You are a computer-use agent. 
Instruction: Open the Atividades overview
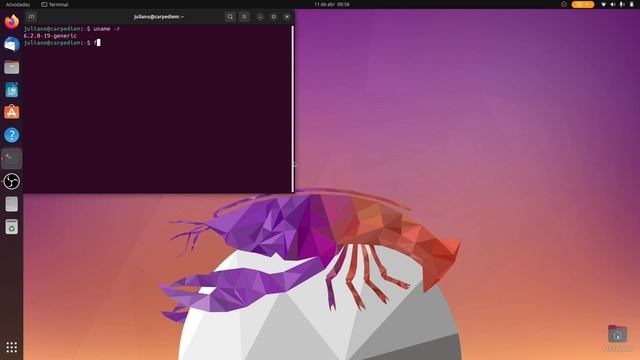(x=18, y=4)
